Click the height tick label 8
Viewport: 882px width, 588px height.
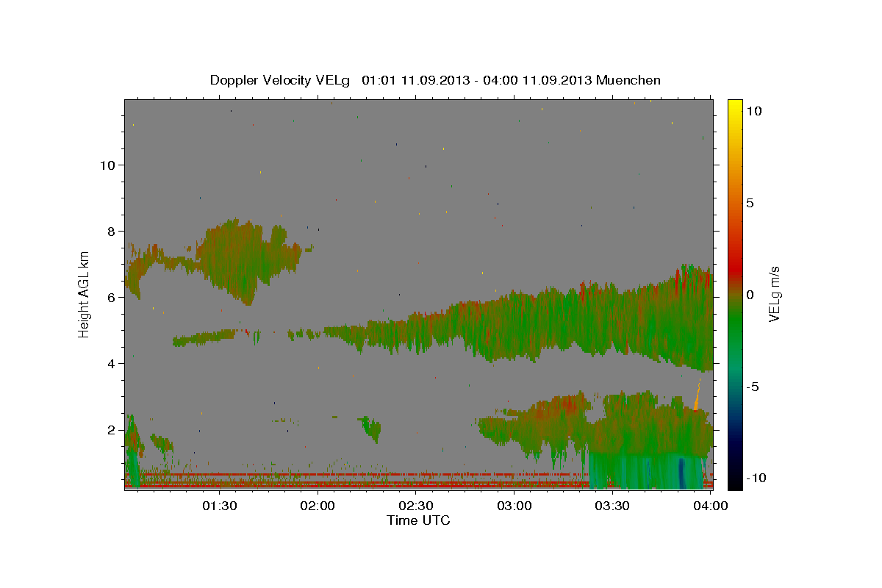pos(111,231)
